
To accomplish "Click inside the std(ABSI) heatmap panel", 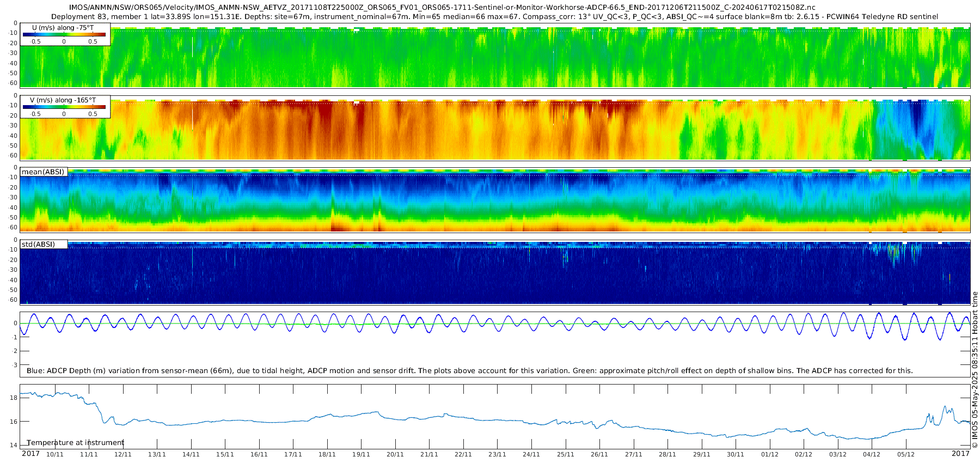I will [x=495, y=272].
